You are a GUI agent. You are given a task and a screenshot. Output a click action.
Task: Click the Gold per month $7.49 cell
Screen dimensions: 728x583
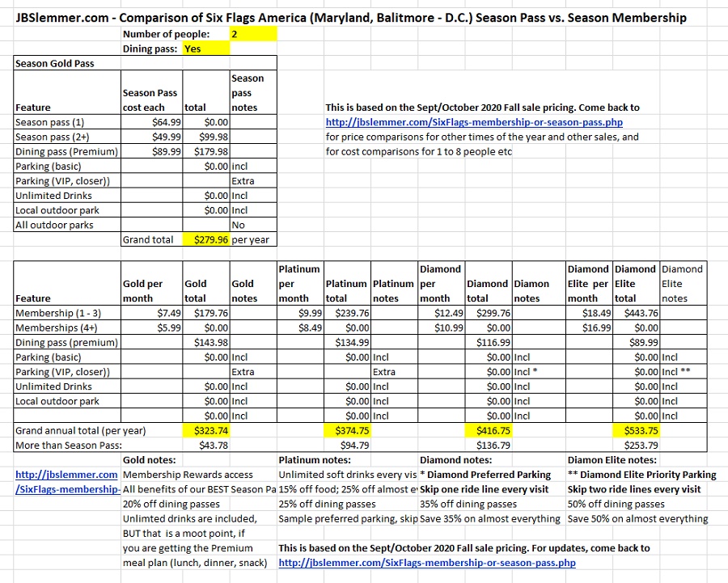point(152,313)
